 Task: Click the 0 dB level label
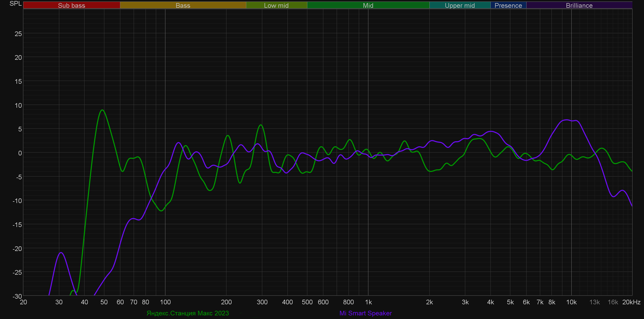pos(20,153)
